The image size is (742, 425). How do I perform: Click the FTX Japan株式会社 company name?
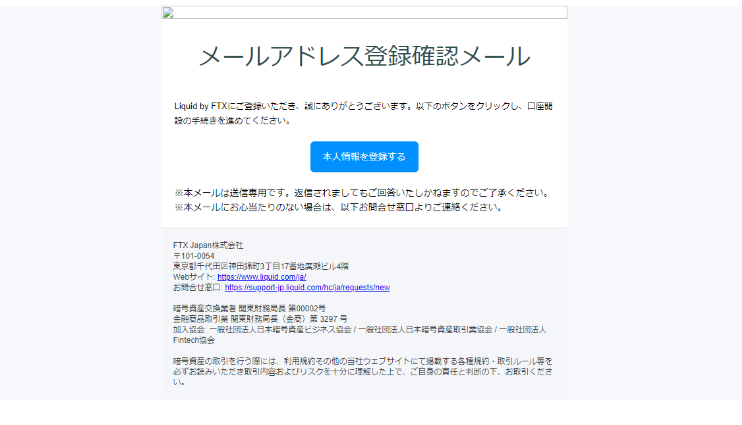208,245
